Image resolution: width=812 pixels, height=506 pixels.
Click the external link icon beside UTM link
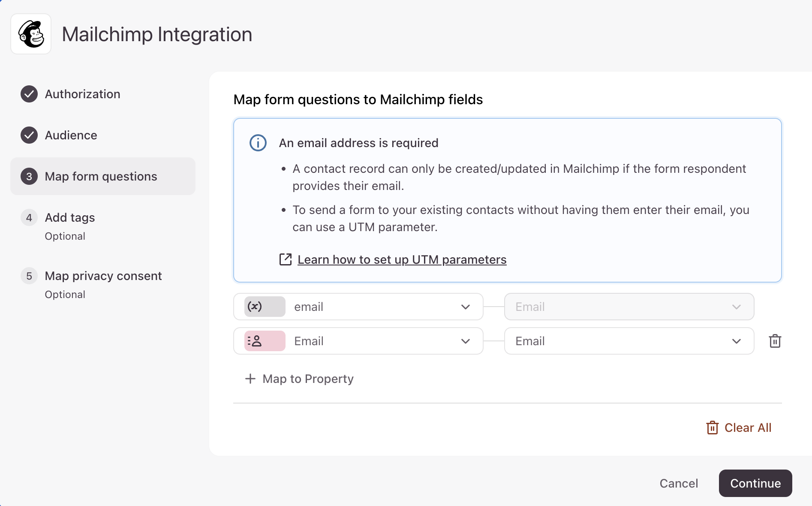click(x=286, y=259)
